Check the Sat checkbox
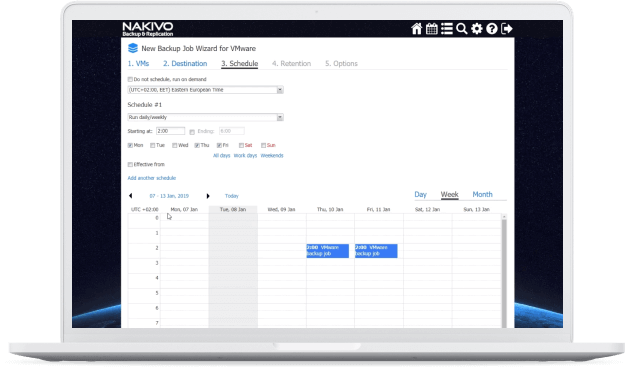The width and height of the screenshot is (627, 368). click(241, 146)
